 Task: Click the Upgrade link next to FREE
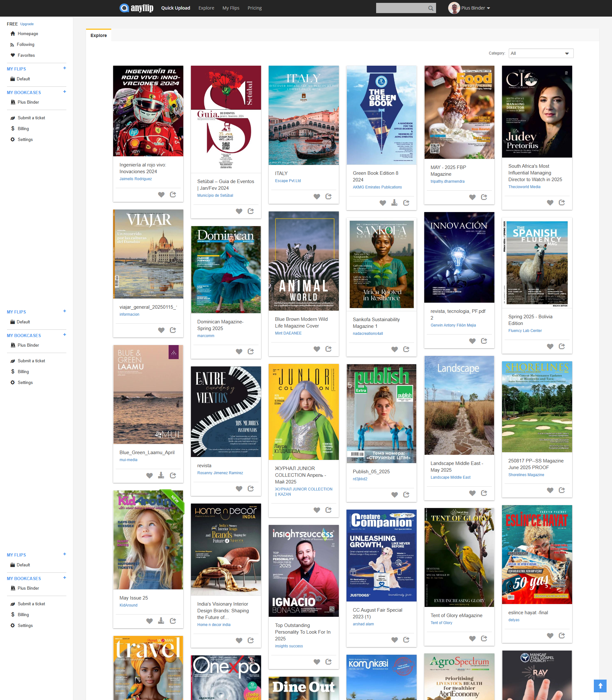point(27,24)
